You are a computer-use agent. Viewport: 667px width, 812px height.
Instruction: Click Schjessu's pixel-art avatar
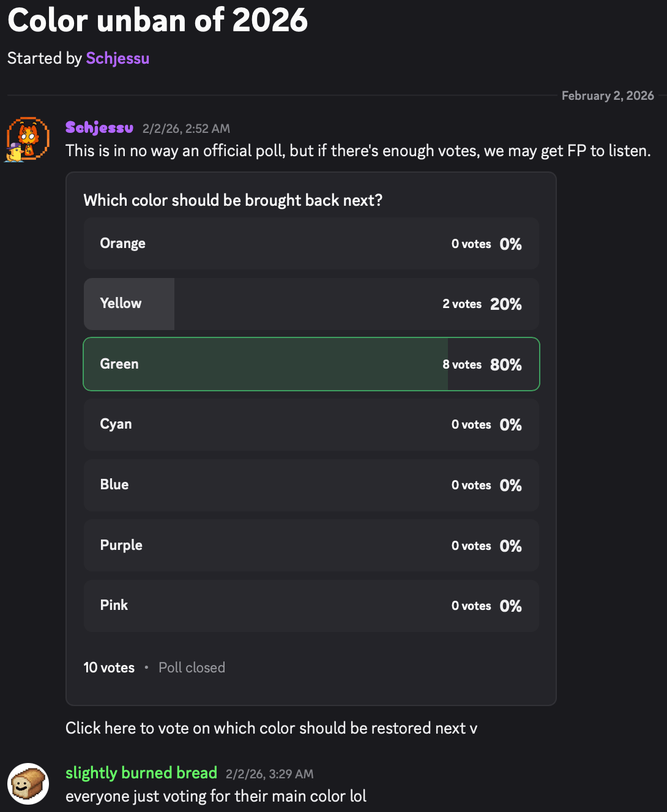tap(28, 139)
